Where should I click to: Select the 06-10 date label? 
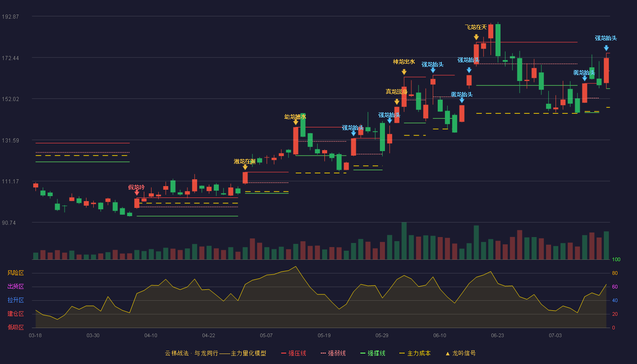440,335
